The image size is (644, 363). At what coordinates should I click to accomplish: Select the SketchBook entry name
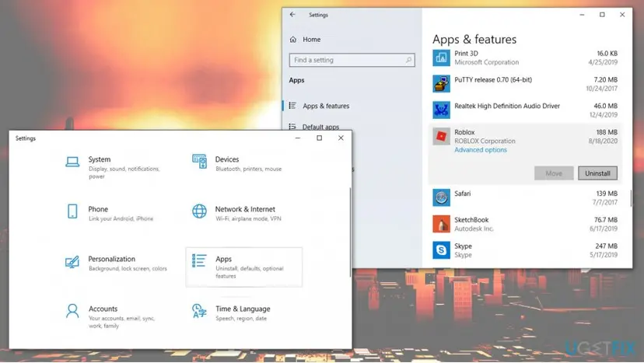pos(471,220)
